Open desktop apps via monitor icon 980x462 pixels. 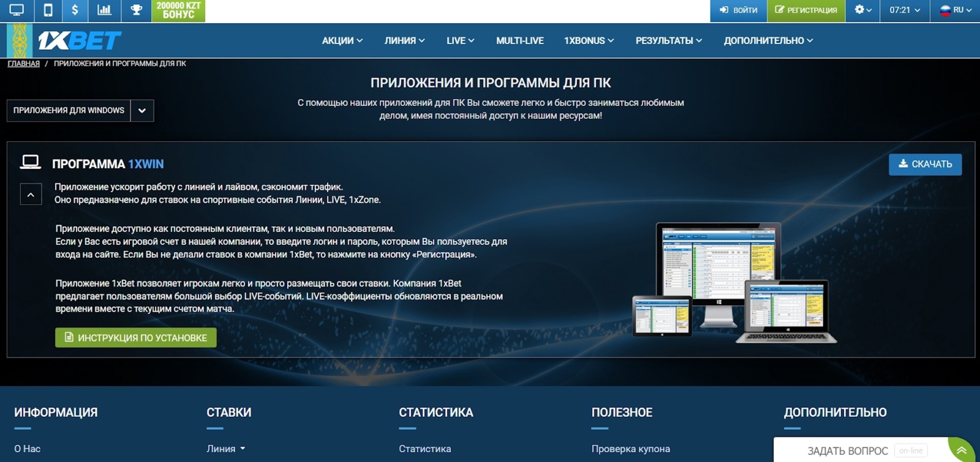tap(17, 10)
